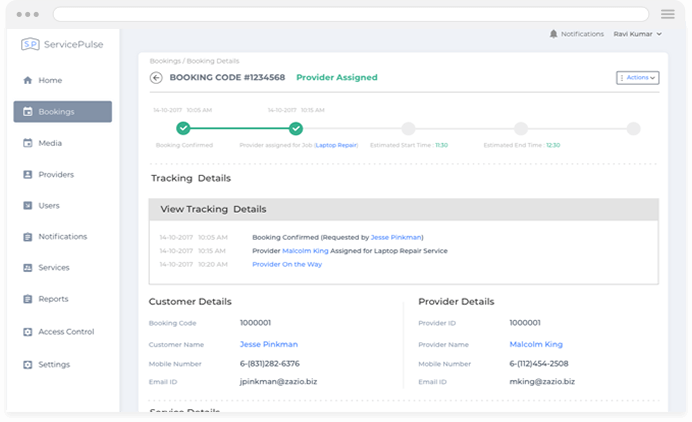Click the Access Control icon
The width and height of the screenshot is (692, 422).
point(28,331)
